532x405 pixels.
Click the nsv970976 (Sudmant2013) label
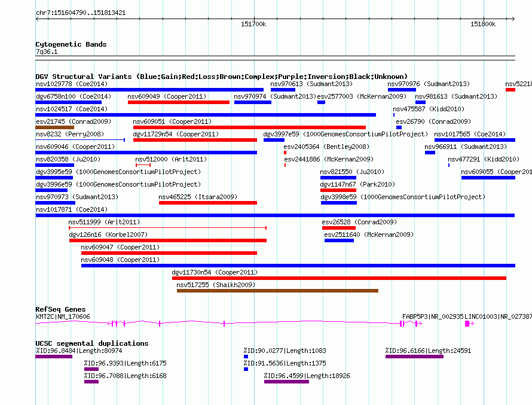coord(429,84)
